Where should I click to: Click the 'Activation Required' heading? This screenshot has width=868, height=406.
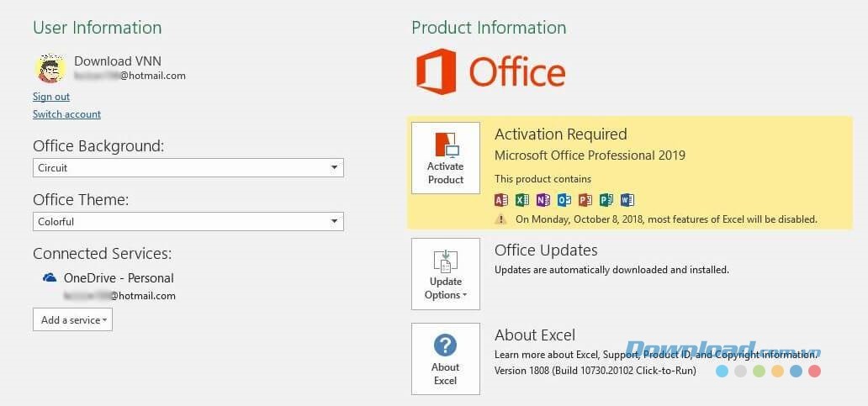click(x=561, y=134)
